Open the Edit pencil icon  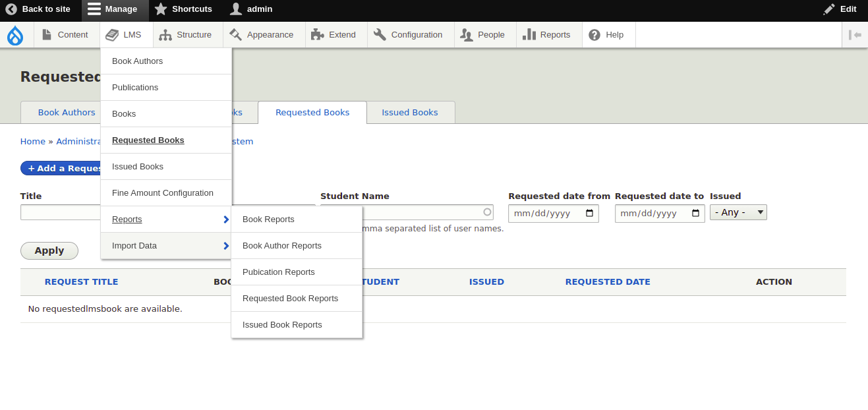click(829, 9)
